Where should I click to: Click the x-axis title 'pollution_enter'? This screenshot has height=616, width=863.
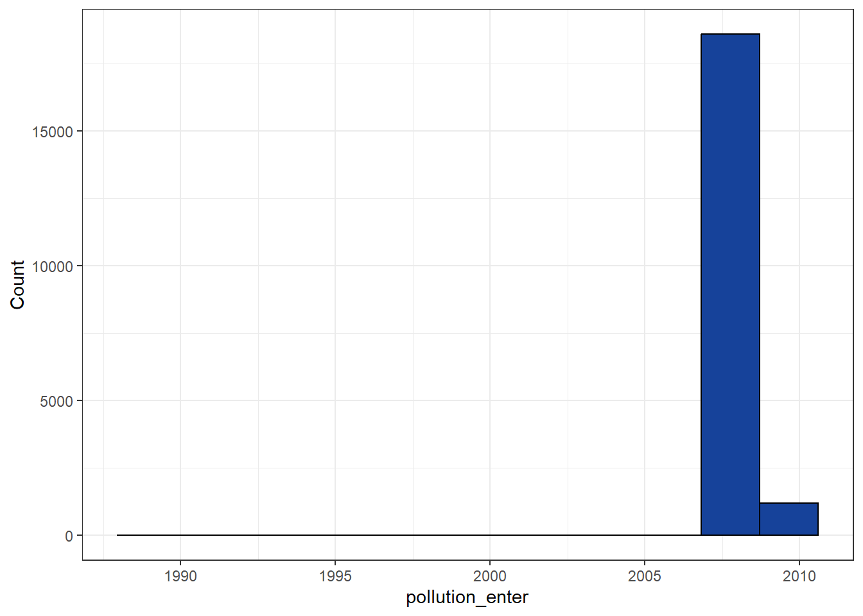(467, 597)
